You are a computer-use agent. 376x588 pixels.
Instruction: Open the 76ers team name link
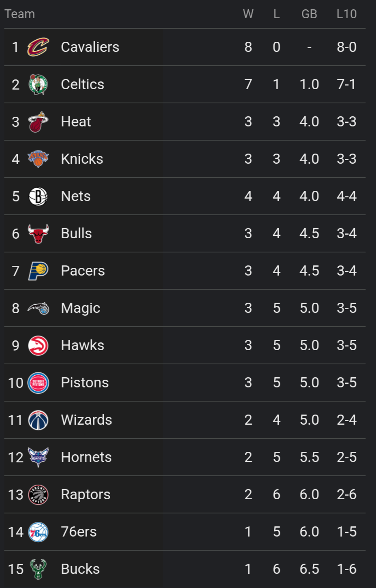click(79, 532)
